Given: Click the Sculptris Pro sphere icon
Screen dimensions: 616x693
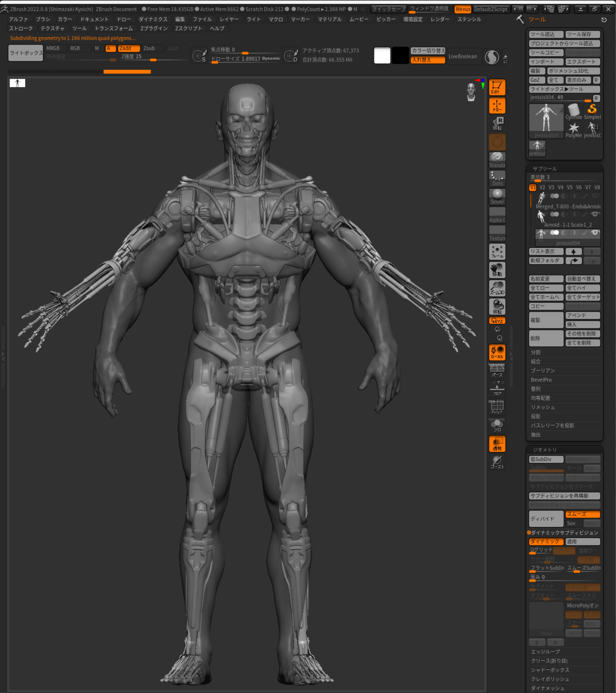Looking at the screenshot, I should pyautogui.click(x=492, y=57).
